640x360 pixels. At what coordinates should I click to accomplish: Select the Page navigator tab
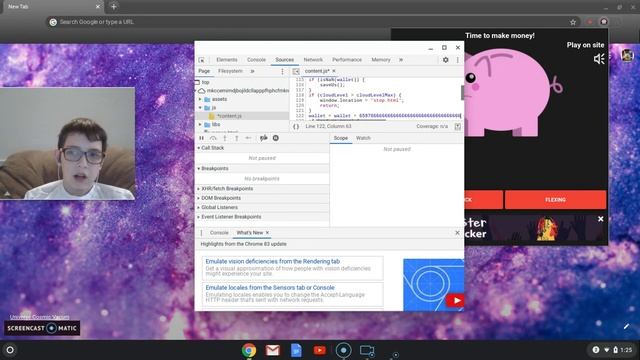click(x=204, y=71)
